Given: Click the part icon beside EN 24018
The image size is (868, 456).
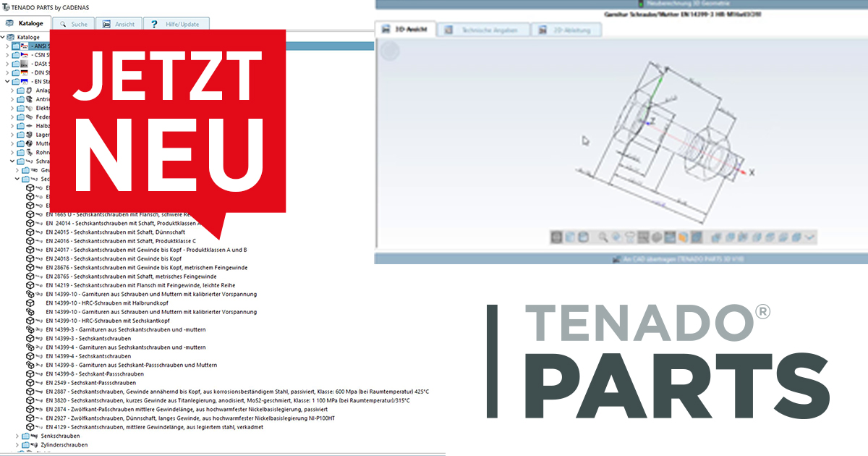Looking at the screenshot, I should (30, 258).
